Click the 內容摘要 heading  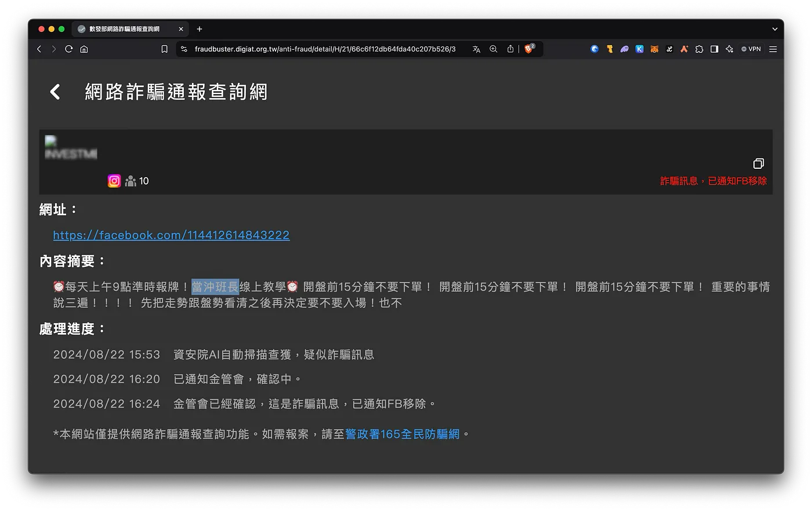[72, 261]
